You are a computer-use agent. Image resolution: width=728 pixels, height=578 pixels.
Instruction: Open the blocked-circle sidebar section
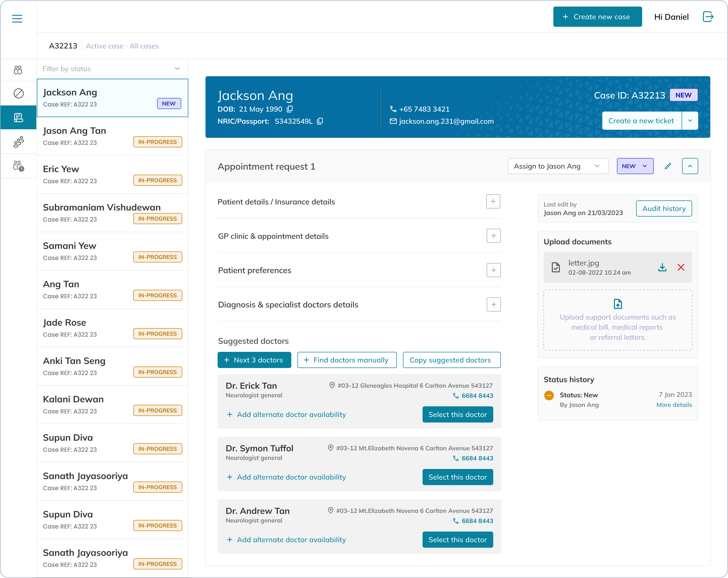click(18, 93)
